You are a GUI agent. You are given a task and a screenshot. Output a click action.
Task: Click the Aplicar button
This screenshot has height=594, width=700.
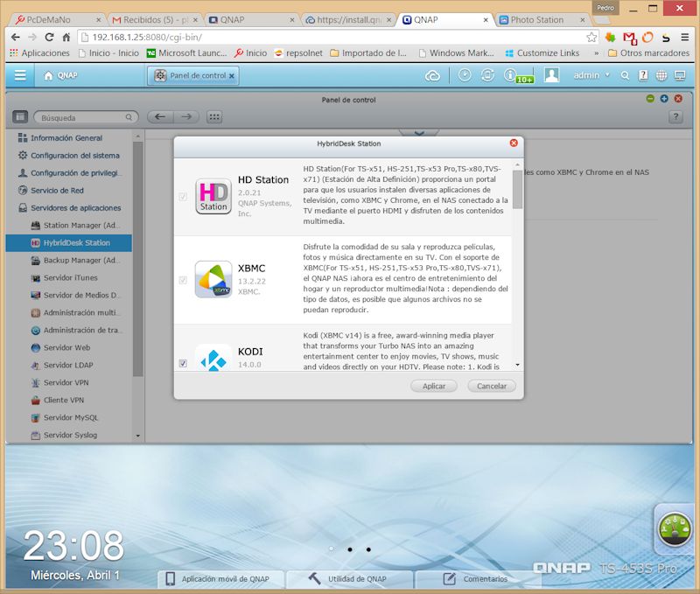[434, 386]
